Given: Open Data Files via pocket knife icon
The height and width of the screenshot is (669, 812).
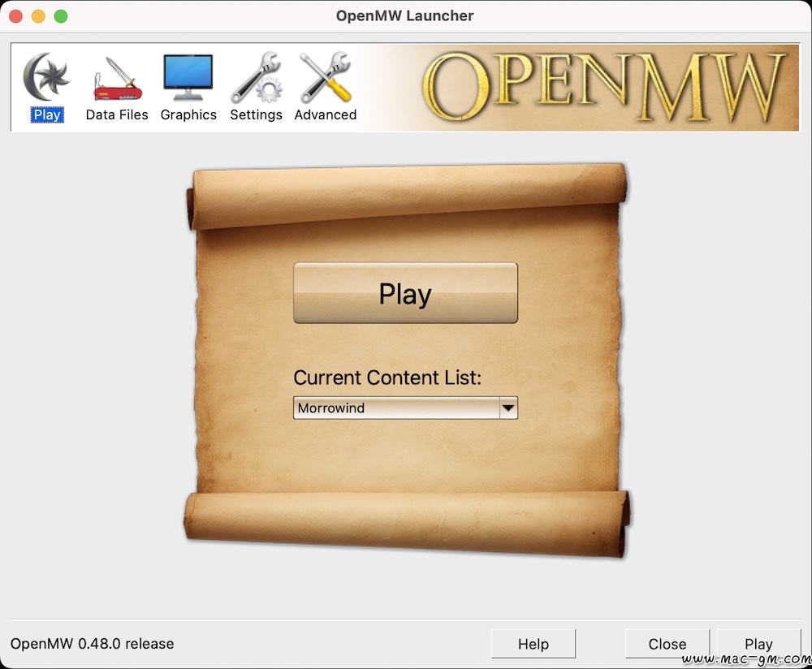Looking at the screenshot, I should 118,78.
